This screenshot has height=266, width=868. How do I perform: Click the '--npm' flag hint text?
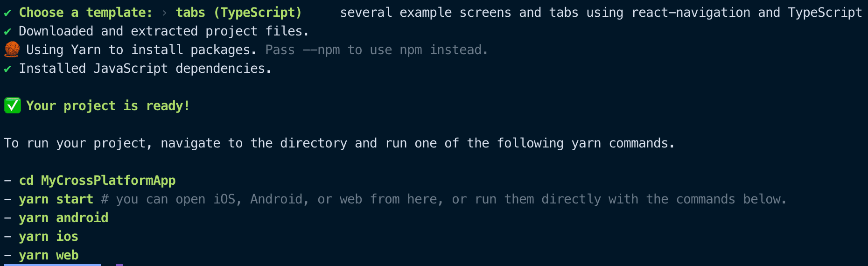pos(321,50)
